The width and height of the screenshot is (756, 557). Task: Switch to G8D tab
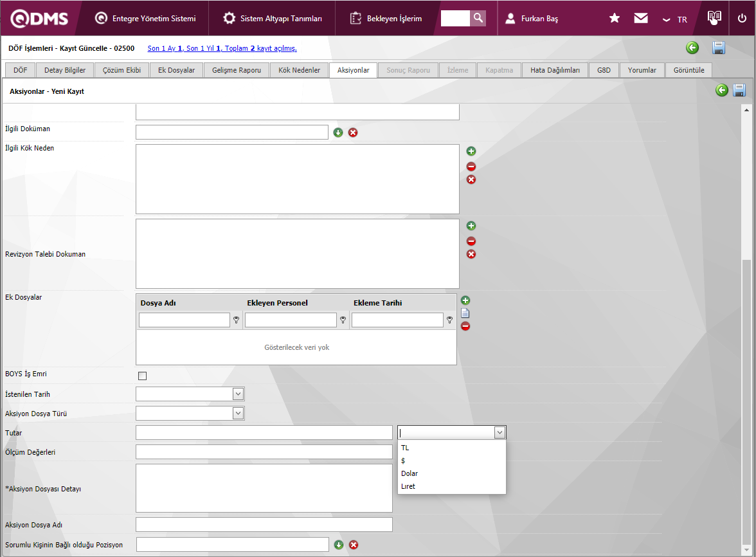click(x=604, y=70)
